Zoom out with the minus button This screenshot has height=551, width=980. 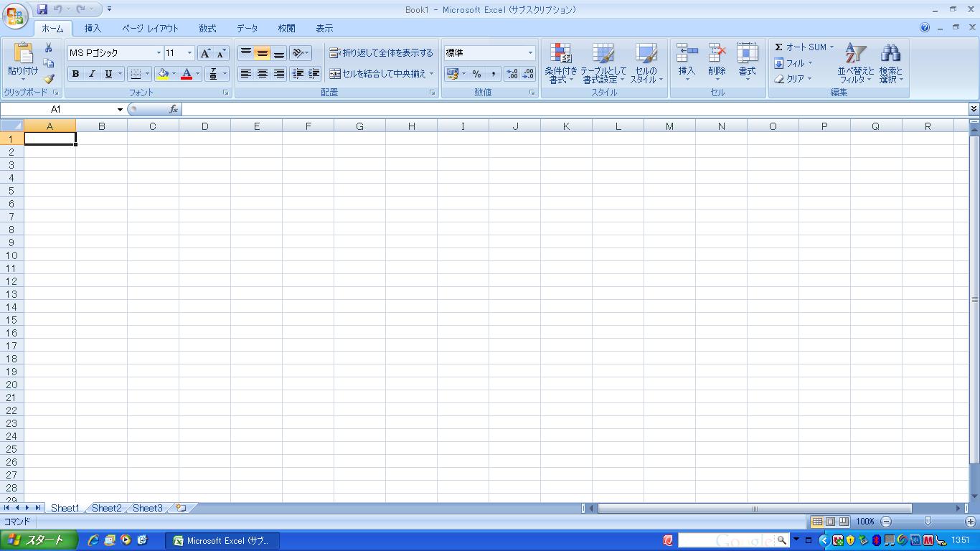[886, 522]
